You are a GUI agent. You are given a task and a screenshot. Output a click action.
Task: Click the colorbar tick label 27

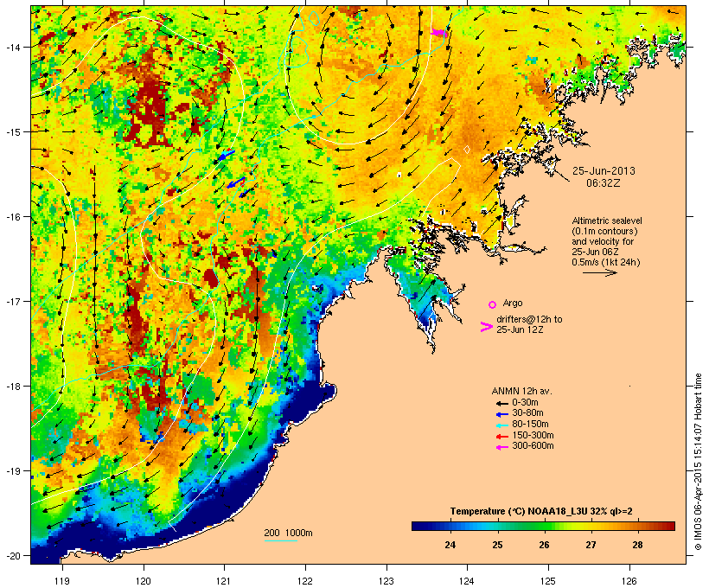[x=591, y=545]
